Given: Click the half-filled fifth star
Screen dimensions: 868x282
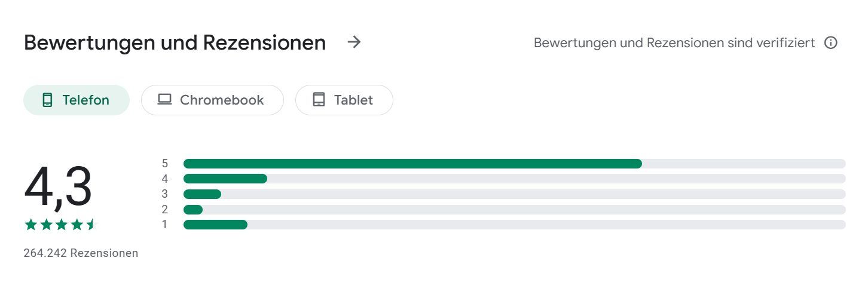Looking at the screenshot, I should coord(90,225).
